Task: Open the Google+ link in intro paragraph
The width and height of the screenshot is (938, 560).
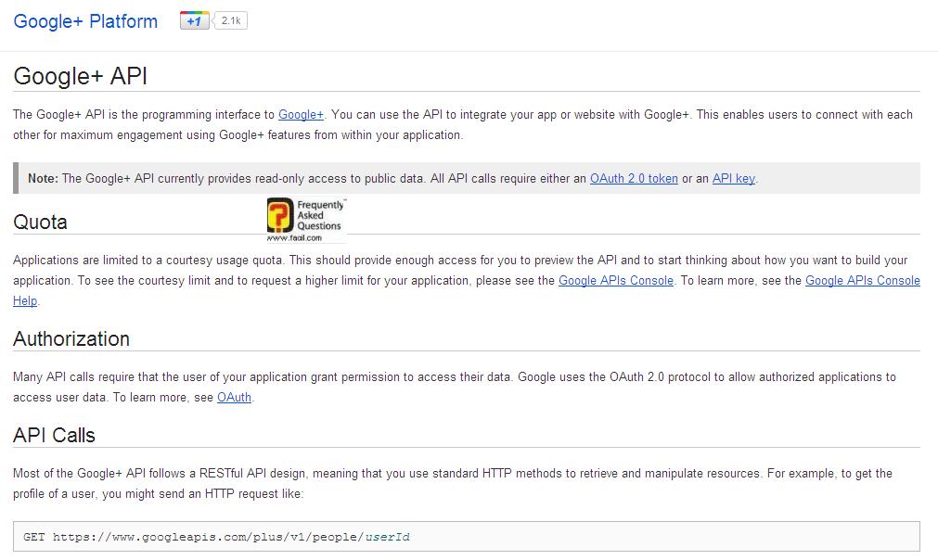Action: tap(301, 115)
